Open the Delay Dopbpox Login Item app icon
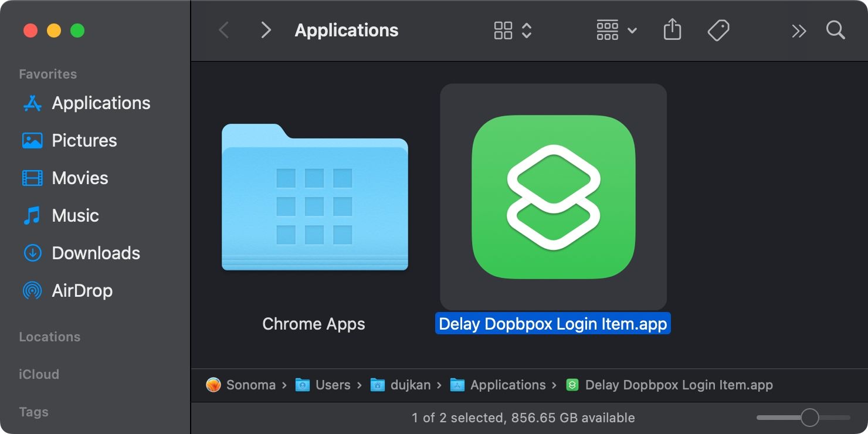The width and height of the screenshot is (868, 434). coord(552,196)
